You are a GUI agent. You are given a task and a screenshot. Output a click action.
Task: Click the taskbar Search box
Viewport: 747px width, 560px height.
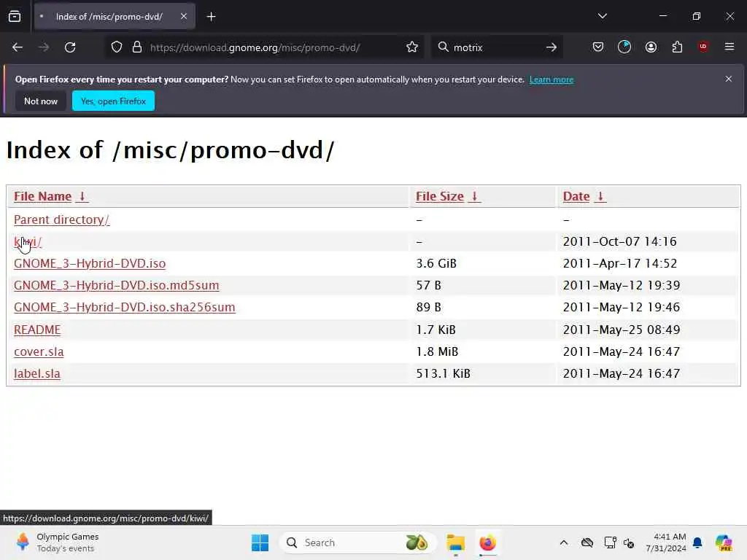[357, 542]
